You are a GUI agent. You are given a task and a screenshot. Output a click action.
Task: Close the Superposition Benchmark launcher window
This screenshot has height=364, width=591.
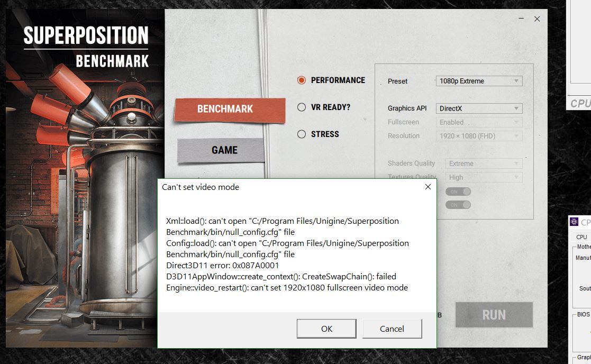point(537,19)
